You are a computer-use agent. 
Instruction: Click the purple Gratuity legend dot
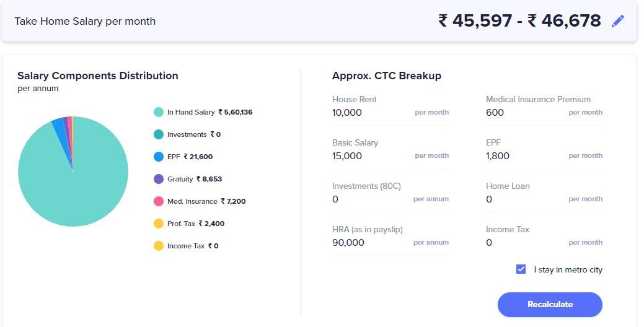[x=159, y=179]
